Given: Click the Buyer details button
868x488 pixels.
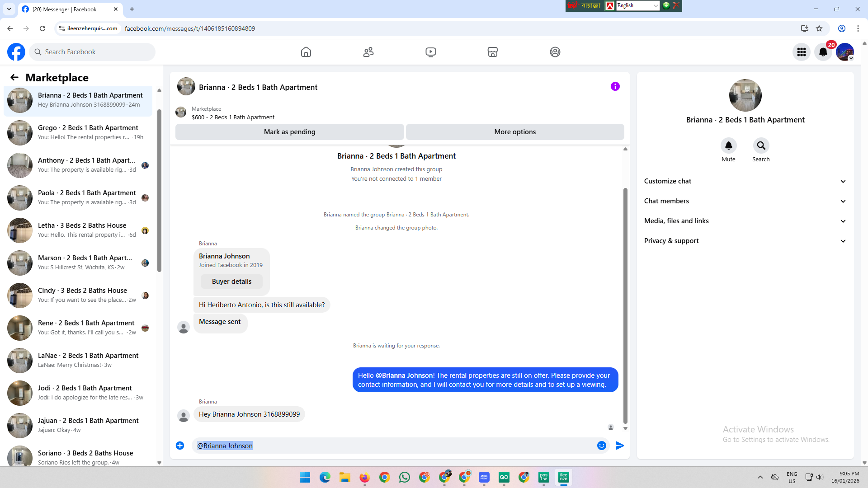Looking at the screenshot, I should 231,282.
